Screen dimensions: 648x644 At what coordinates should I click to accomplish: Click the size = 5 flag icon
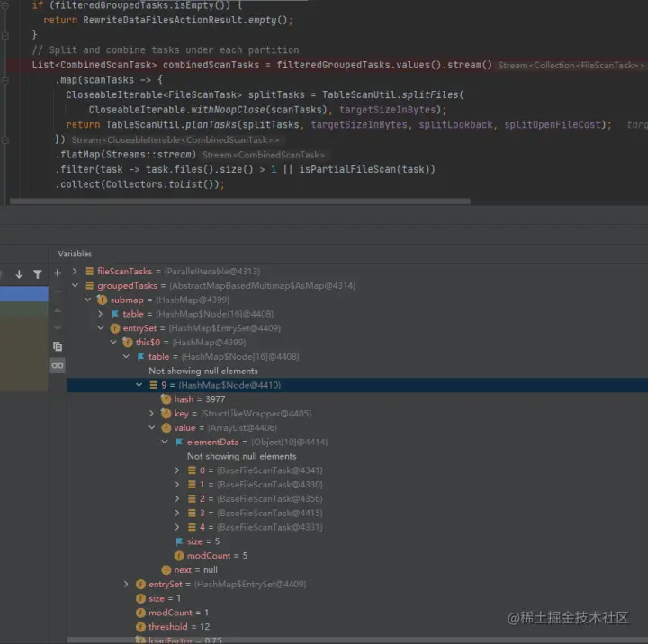pos(179,541)
